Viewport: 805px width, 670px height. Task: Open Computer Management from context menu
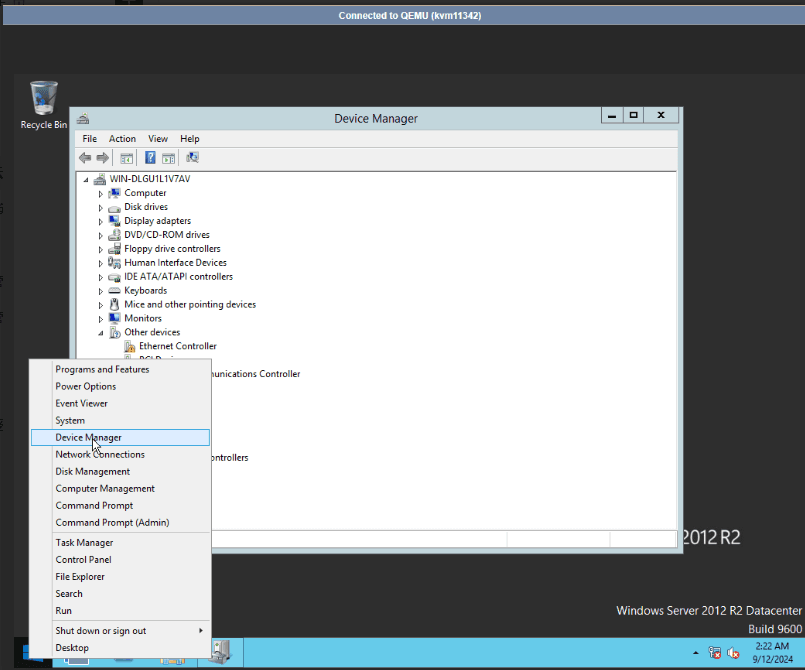[120, 488]
